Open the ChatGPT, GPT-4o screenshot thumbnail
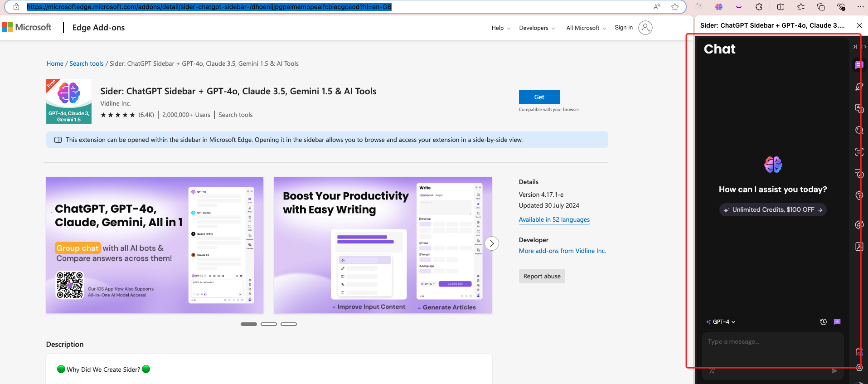The image size is (868, 384). click(155, 245)
